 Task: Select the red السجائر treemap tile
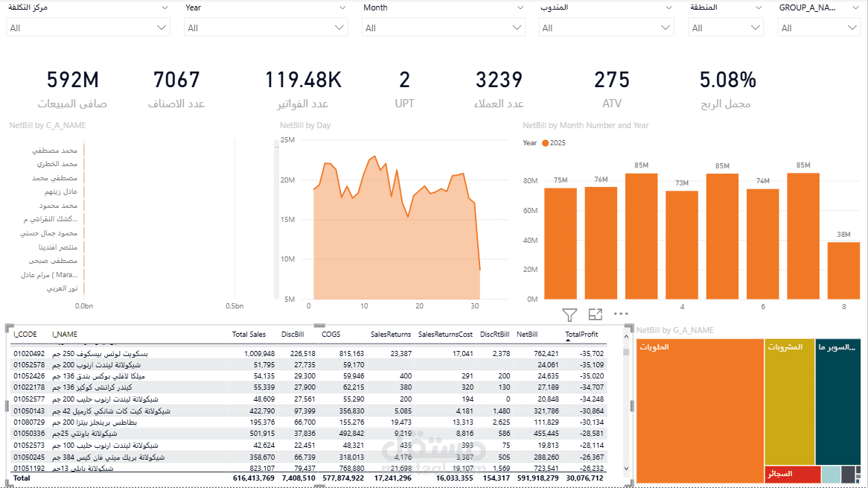(x=792, y=474)
